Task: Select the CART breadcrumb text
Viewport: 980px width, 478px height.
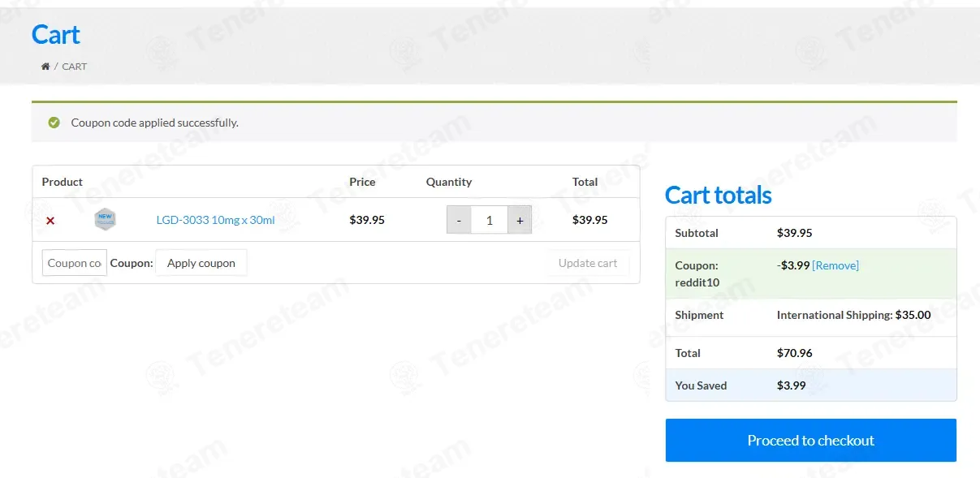Action: click(x=75, y=67)
